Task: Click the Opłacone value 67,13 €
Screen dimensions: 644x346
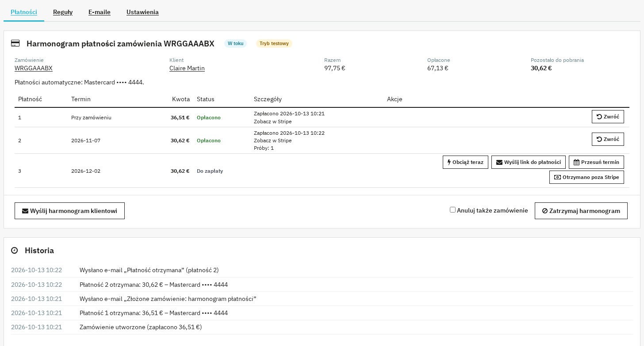Action: (438, 68)
